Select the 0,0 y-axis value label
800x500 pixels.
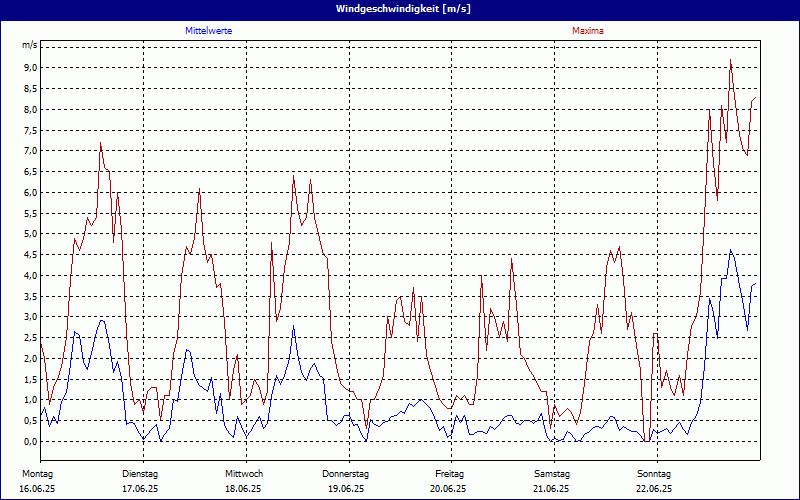30,441
